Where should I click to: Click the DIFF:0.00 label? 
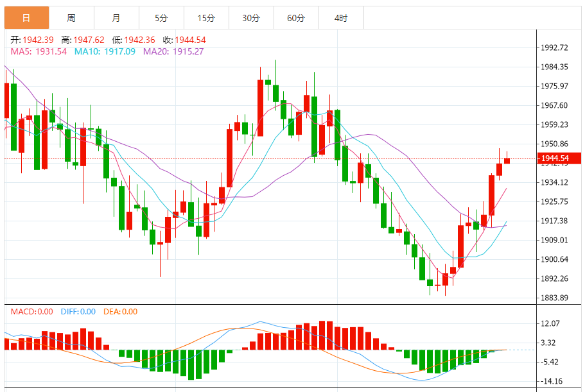(x=78, y=312)
